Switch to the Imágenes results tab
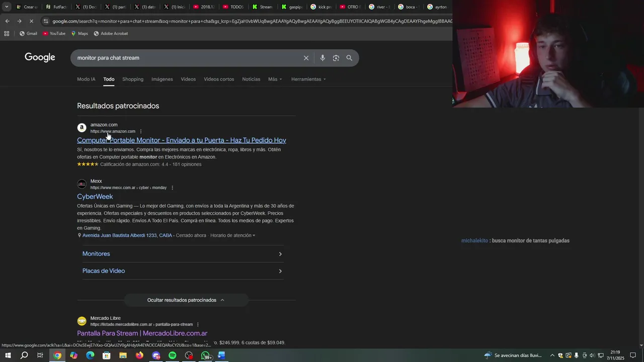Image resolution: width=644 pixels, height=362 pixels. click(x=162, y=79)
